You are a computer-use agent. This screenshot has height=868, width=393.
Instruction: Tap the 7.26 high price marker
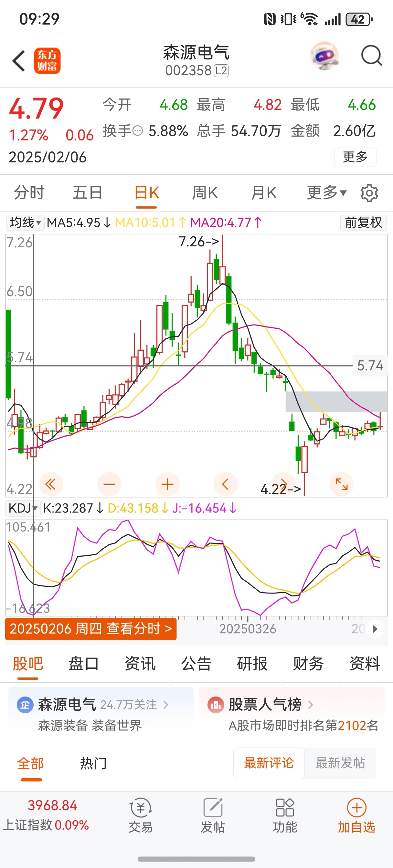click(x=199, y=242)
